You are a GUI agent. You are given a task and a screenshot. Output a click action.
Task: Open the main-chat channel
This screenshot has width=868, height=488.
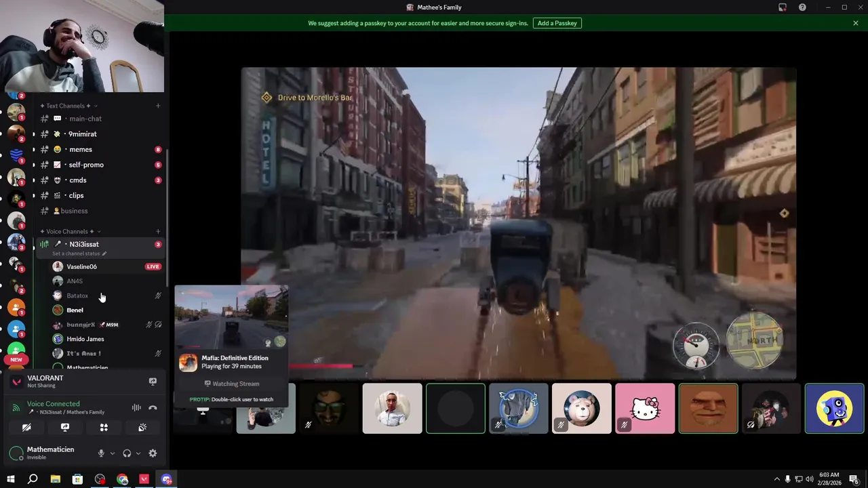(100, 119)
